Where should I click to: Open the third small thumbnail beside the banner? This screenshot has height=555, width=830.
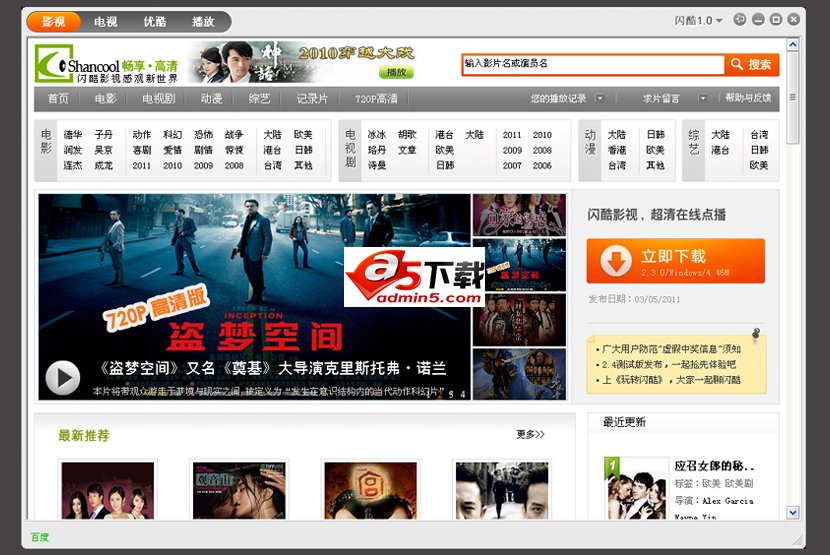519,319
